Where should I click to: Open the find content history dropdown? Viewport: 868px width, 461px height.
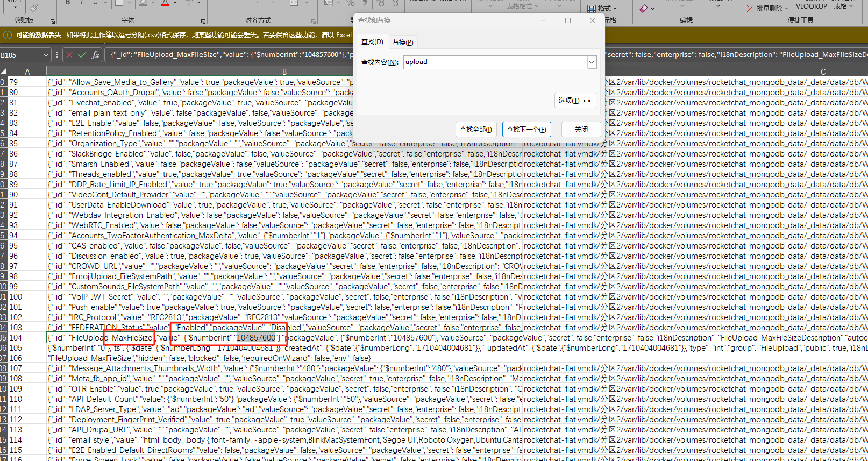pyautogui.click(x=592, y=62)
